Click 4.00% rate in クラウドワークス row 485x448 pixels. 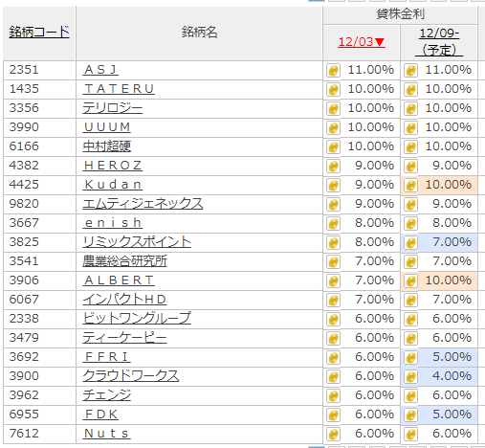pyautogui.click(x=452, y=376)
